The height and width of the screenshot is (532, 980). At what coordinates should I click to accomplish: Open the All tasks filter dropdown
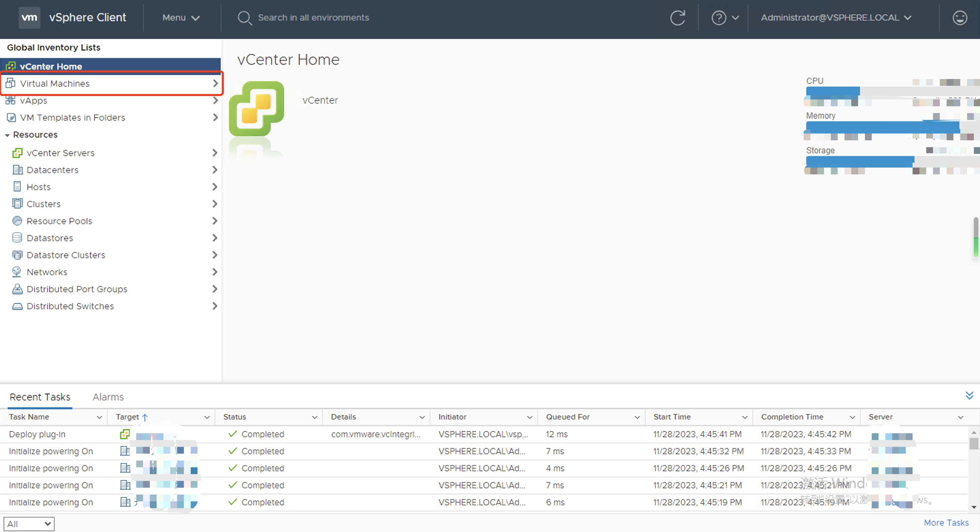(29, 524)
